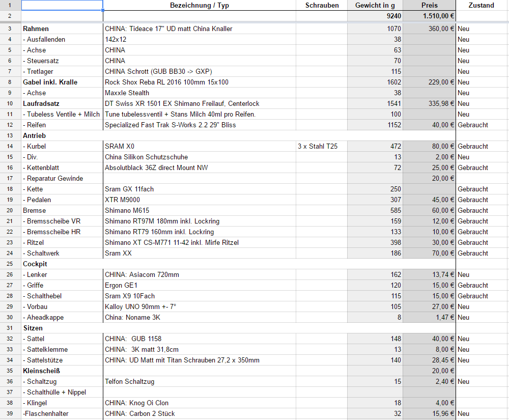
Task: Click the 'CHINA: Knog Oi Clon' cell
Action: click(200, 403)
